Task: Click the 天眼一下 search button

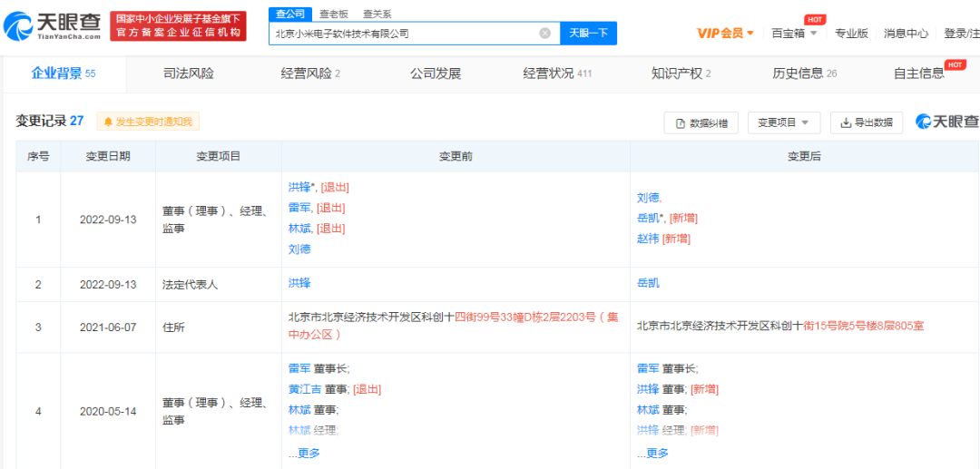Action: [x=588, y=34]
